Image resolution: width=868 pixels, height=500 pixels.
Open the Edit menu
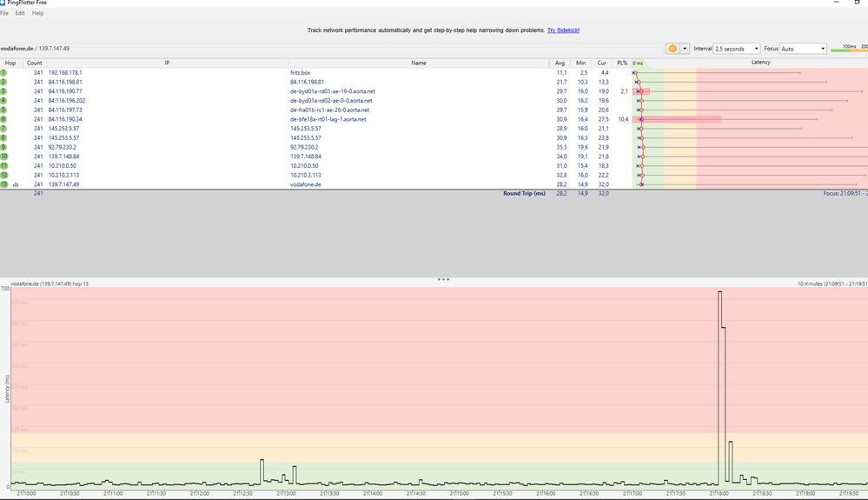20,13
